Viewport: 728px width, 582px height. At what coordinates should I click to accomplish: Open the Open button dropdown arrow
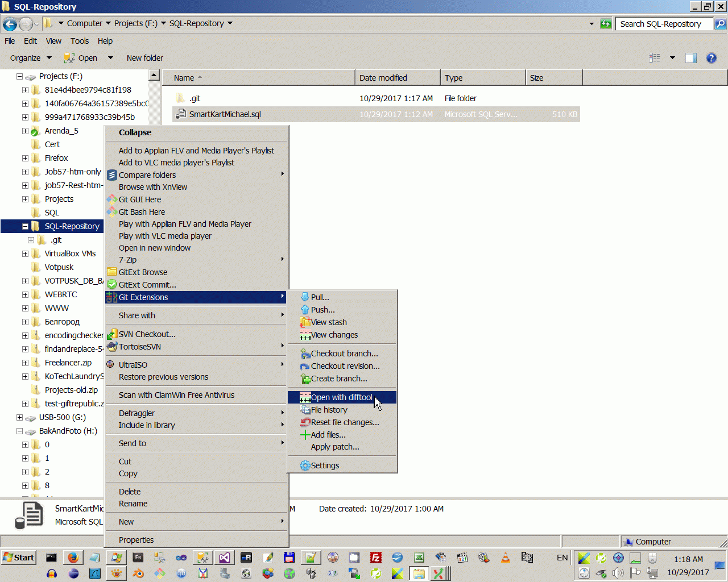pyautogui.click(x=110, y=58)
